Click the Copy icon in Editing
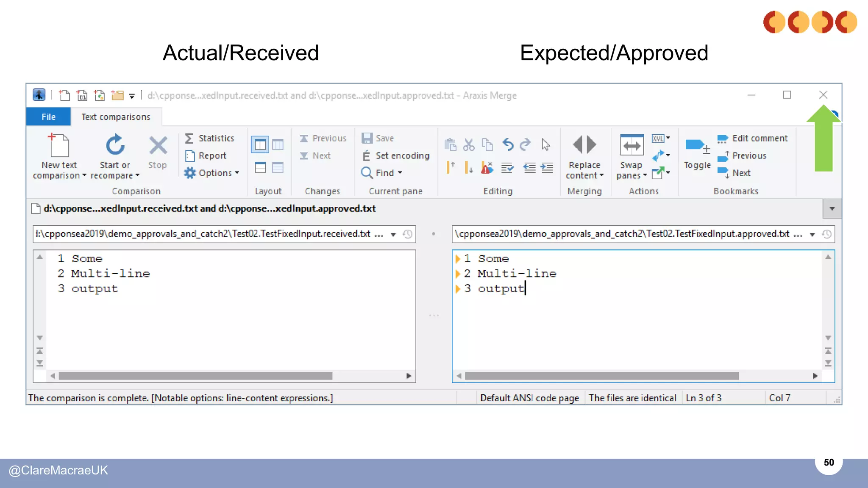 pyautogui.click(x=488, y=145)
